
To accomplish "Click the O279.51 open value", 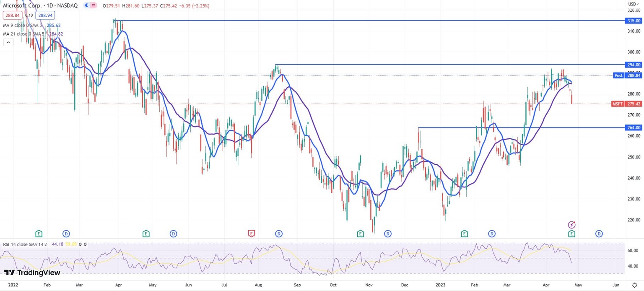I will pos(112,6).
